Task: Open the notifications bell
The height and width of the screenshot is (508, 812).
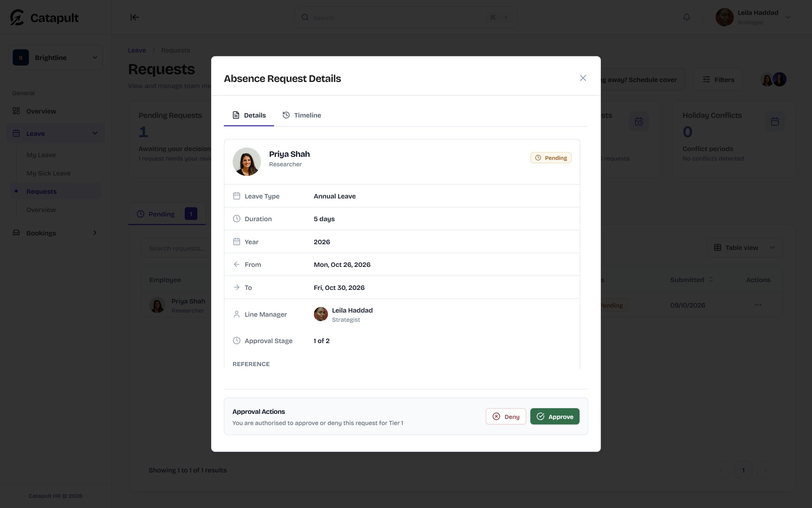Action: 686,17
